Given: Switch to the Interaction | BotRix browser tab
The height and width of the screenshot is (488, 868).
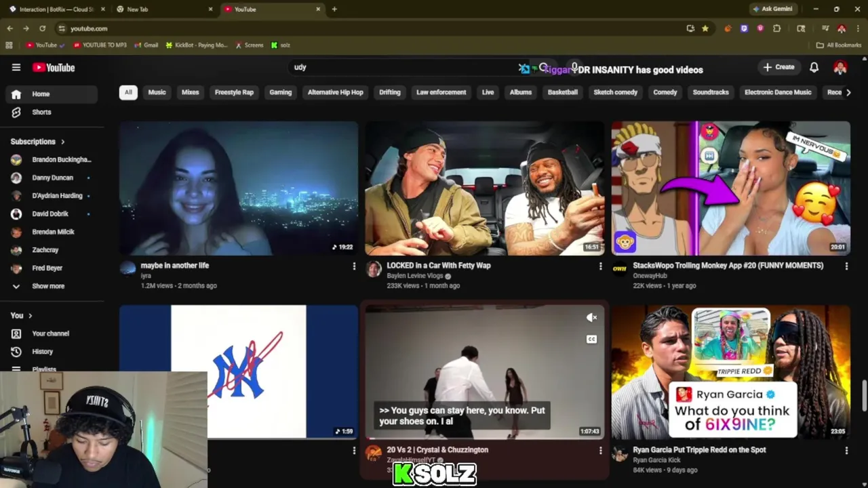Looking at the screenshot, I should click(56, 9).
